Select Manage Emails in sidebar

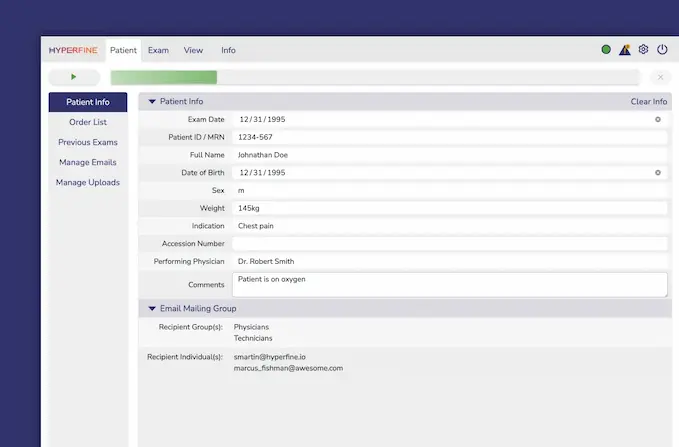88,162
